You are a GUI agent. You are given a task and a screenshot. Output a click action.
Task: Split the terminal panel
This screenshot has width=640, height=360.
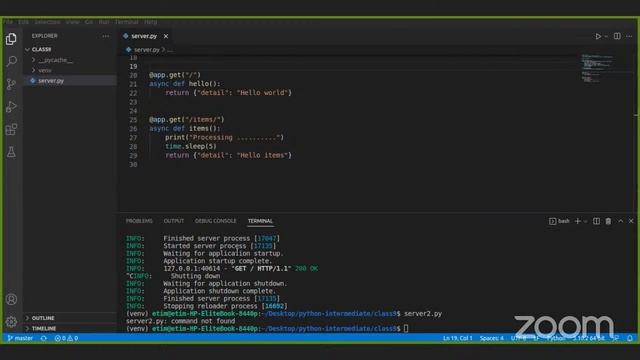click(x=596, y=221)
